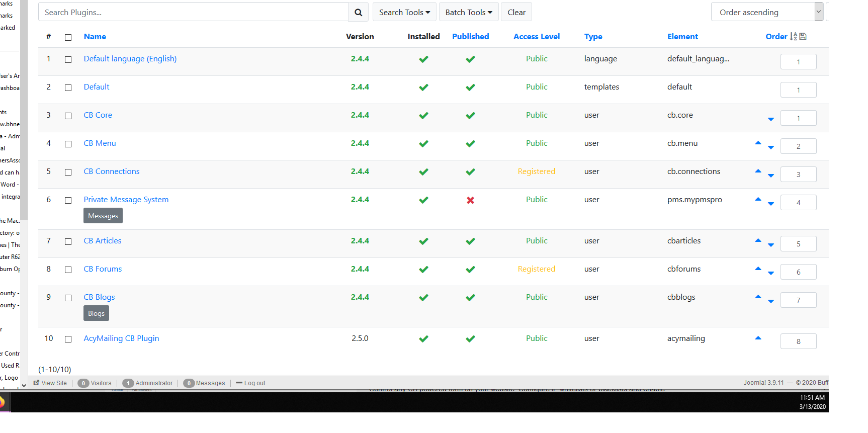868x433 pixels.
Task: Click order input field for CB Menu
Action: tap(798, 146)
